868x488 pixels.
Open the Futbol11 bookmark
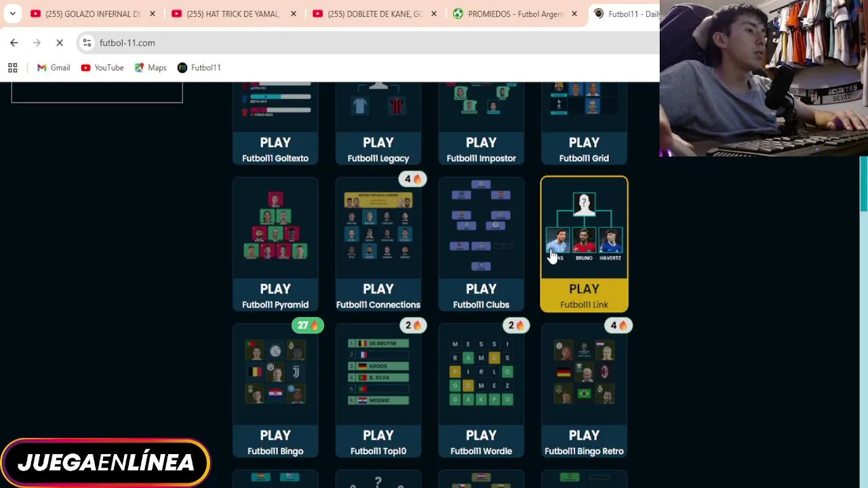pos(199,68)
